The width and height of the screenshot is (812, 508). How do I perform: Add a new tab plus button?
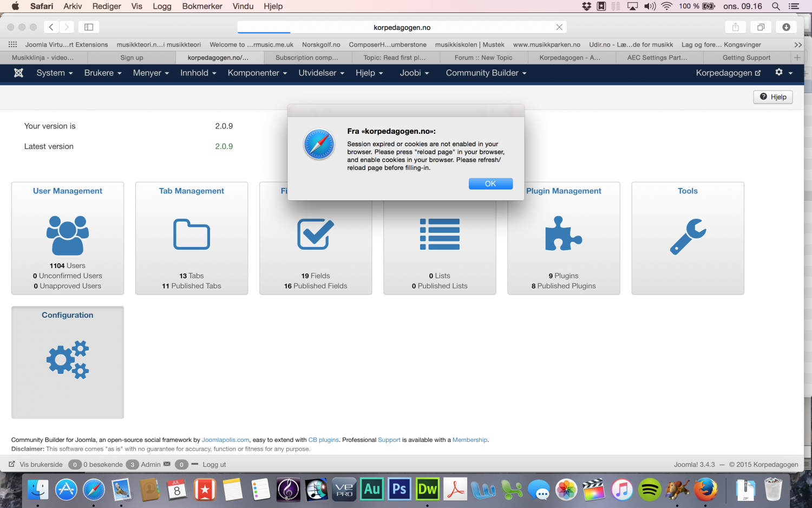(797, 57)
